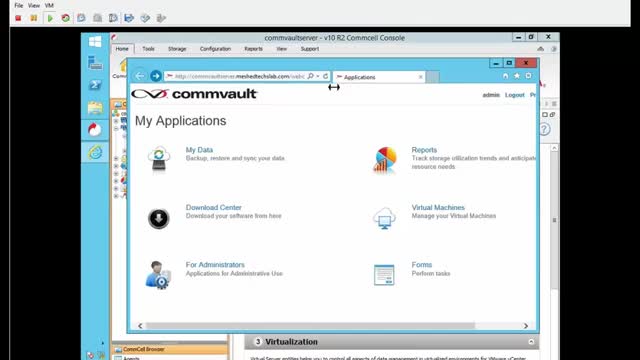Open PowerShell from the VM taskbar
Image resolution: width=640 pixels, height=360 pixels.
click(95, 85)
